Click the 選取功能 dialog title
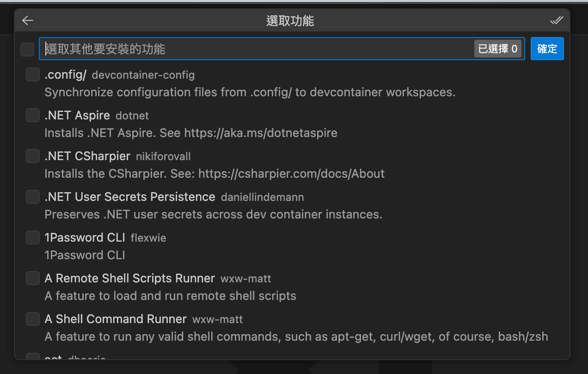The width and height of the screenshot is (588, 374). (290, 21)
